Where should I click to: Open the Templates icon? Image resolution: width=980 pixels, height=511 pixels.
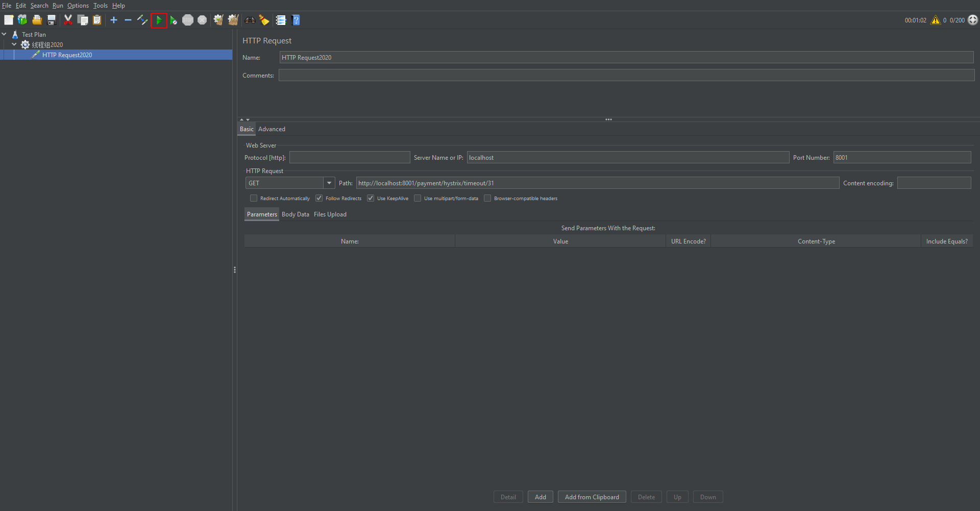point(22,20)
